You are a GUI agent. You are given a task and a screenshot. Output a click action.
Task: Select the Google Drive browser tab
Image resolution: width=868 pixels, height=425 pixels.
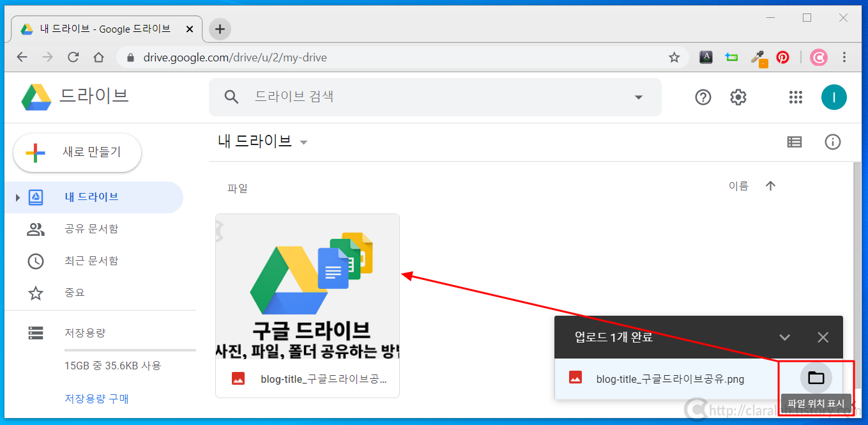point(107,29)
